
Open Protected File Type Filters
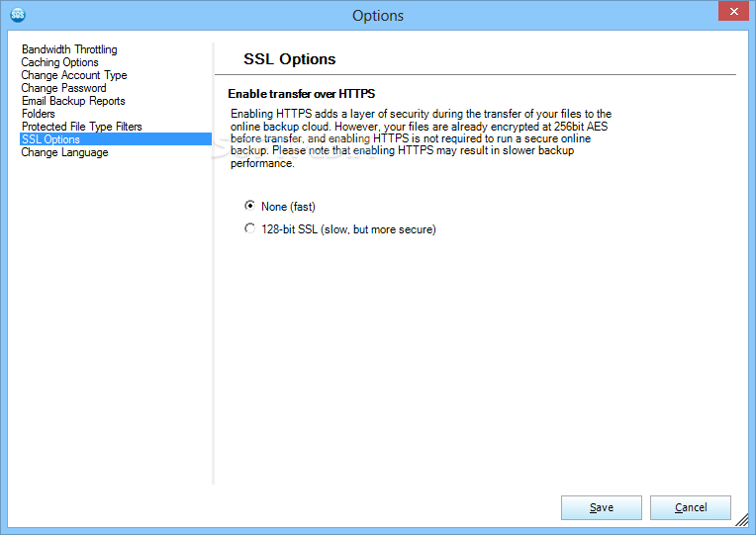click(82, 127)
